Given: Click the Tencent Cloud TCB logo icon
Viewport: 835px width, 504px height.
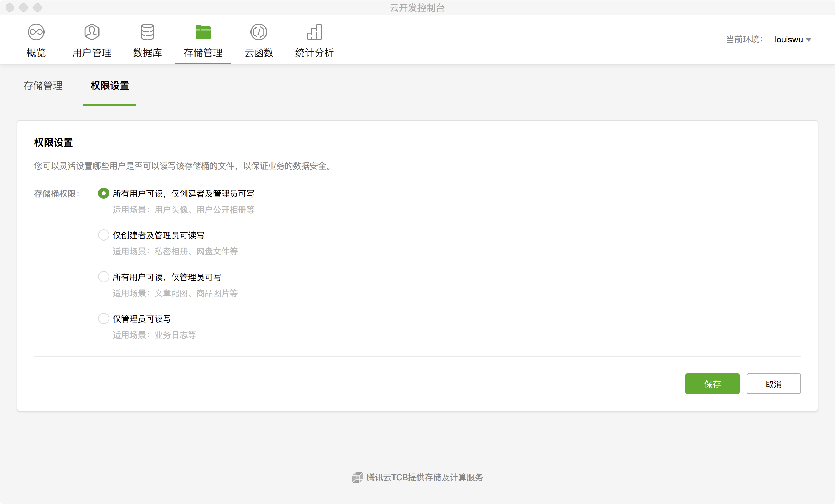Looking at the screenshot, I should pos(357,478).
